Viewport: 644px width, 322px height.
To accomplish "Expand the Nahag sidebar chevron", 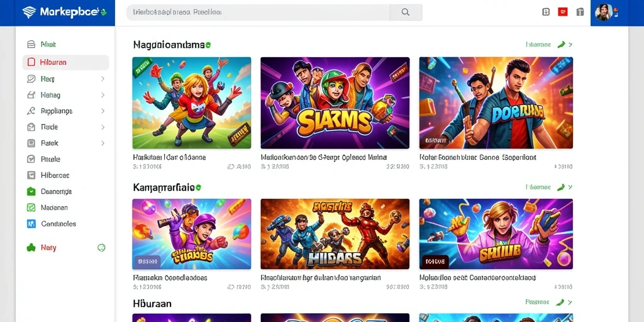I will click(x=103, y=95).
